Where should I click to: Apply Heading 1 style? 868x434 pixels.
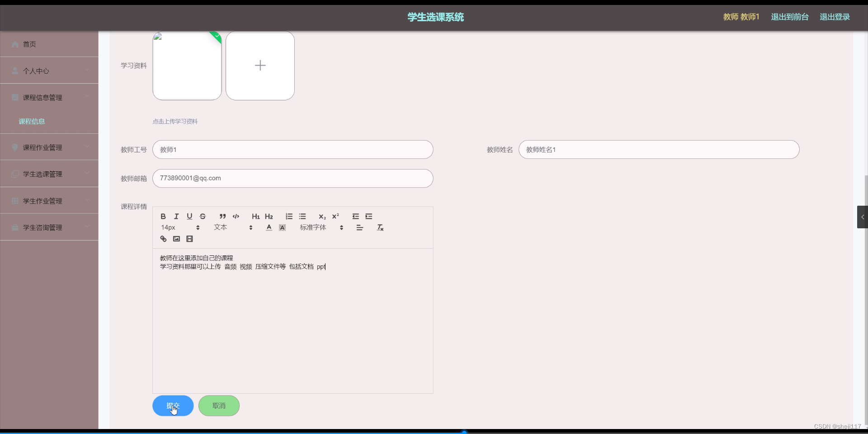(256, 217)
